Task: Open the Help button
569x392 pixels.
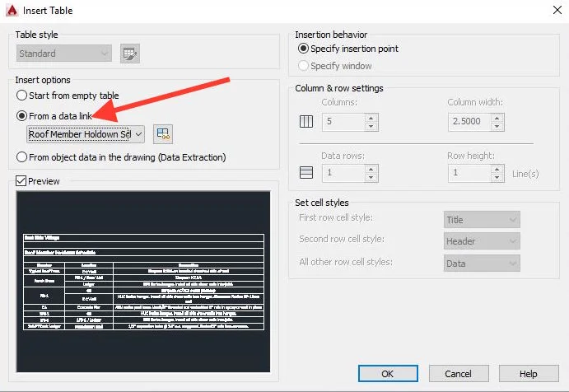Action: point(529,374)
